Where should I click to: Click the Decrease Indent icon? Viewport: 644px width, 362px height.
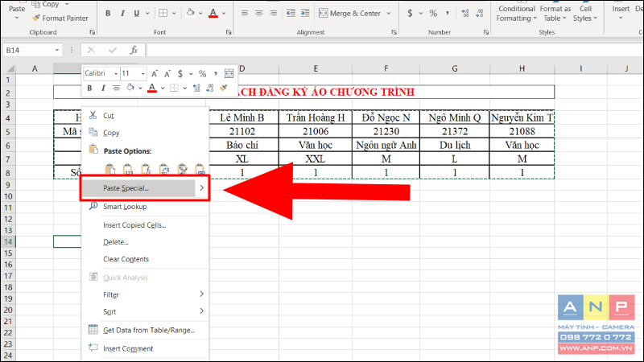291,13
